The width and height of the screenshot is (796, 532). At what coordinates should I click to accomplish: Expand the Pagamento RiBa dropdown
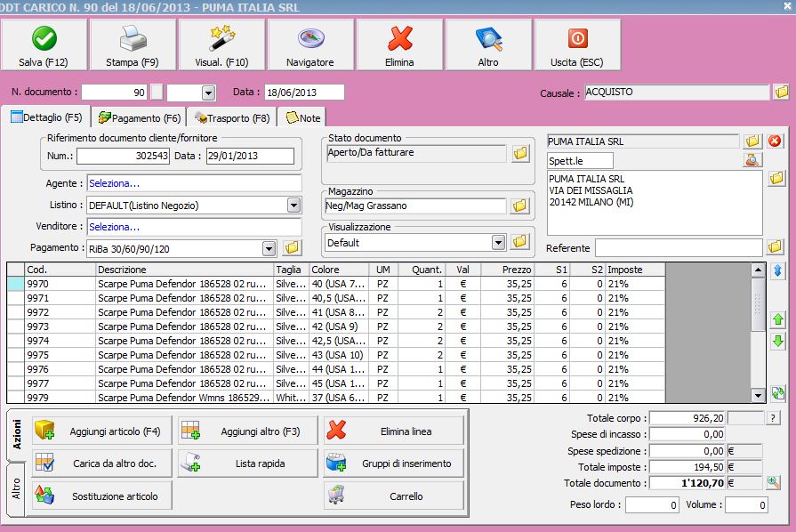269,249
